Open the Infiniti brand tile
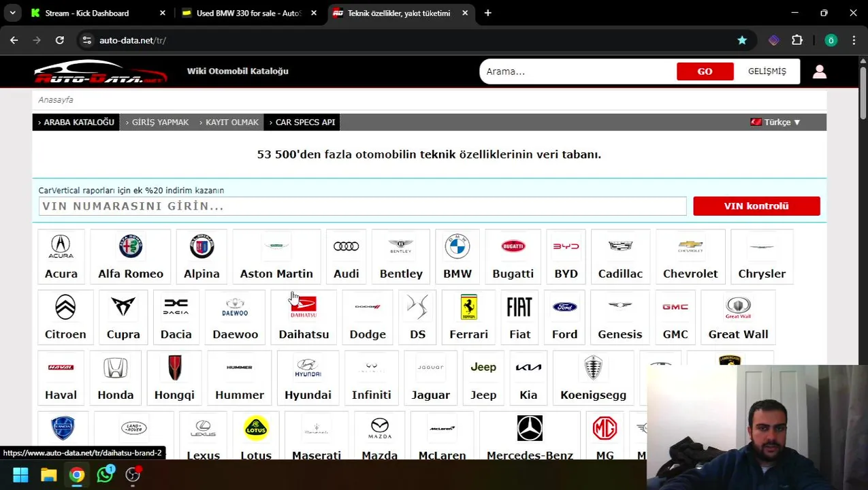The image size is (868, 490). (371, 378)
